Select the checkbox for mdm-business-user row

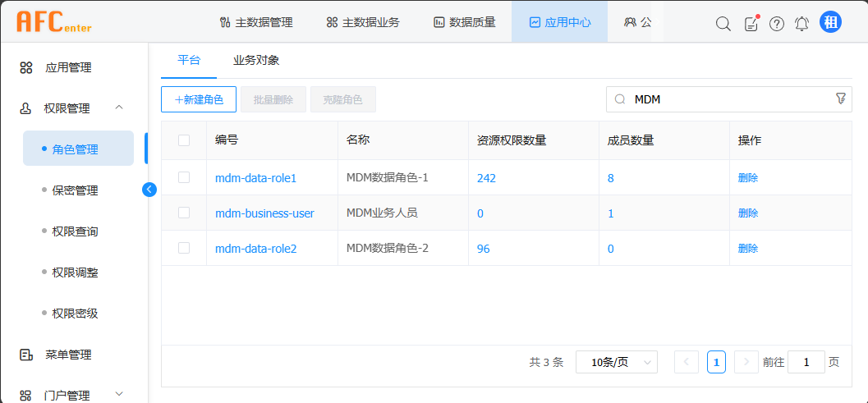pyautogui.click(x=184, y=213)
